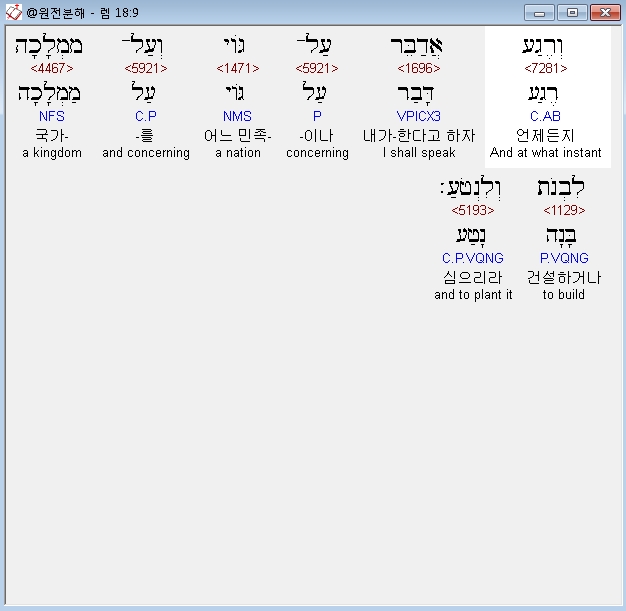This screenshot has height=611, width=626.
Task: Click the parsing code NFS
Action: (52, 116)
